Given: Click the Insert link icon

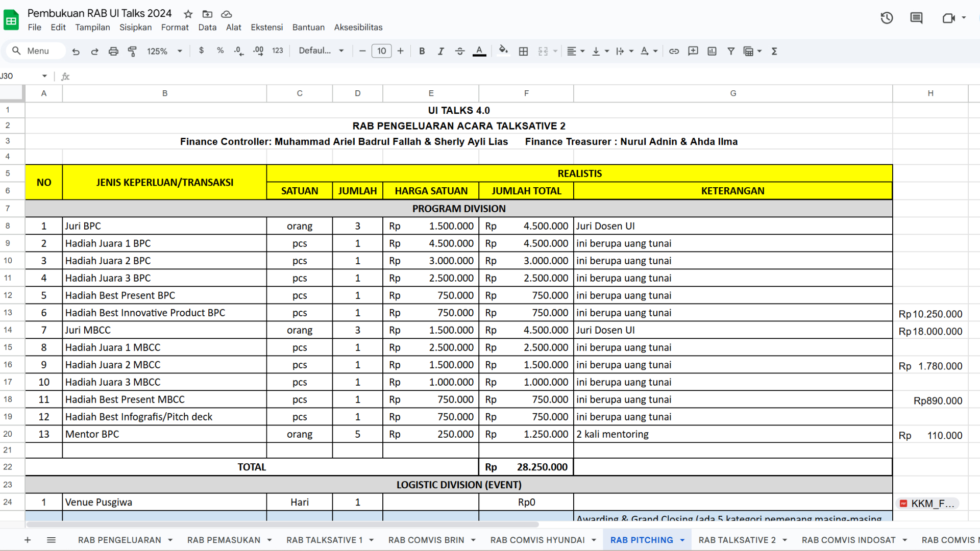Looking at the screenshot, I should click(674, 51).
